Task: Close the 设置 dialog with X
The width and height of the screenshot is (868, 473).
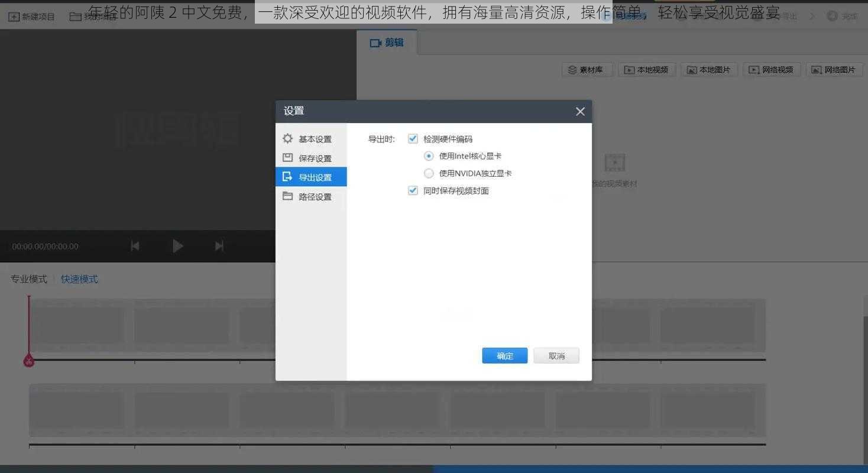Action: point(580,111)
